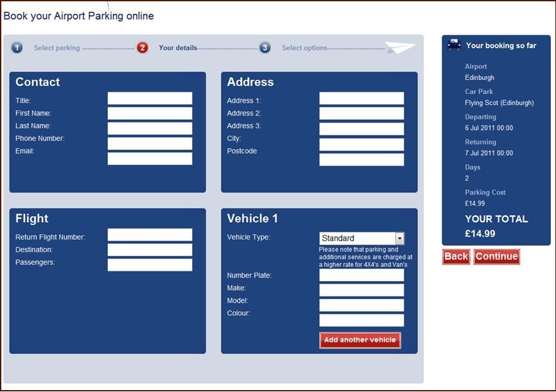This screenshot has height=392, width=556.
Task: Click the Your details step label
Action: 178,47
